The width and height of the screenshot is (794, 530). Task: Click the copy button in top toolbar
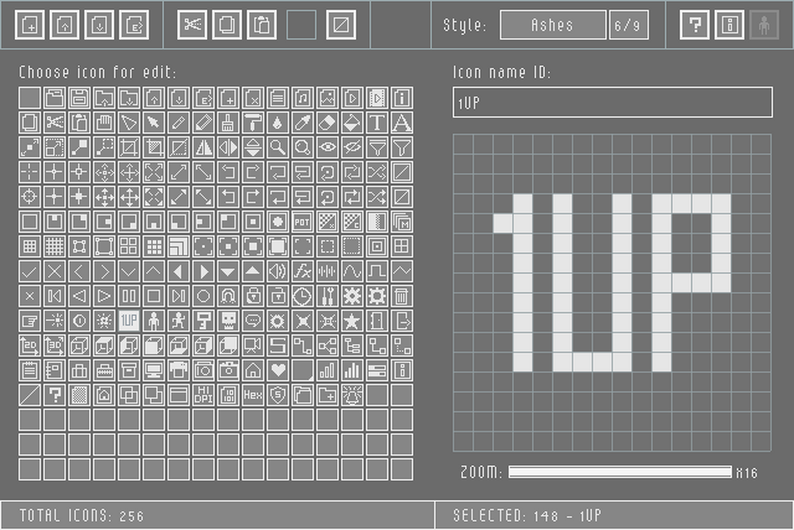click(x=227, y=25)
